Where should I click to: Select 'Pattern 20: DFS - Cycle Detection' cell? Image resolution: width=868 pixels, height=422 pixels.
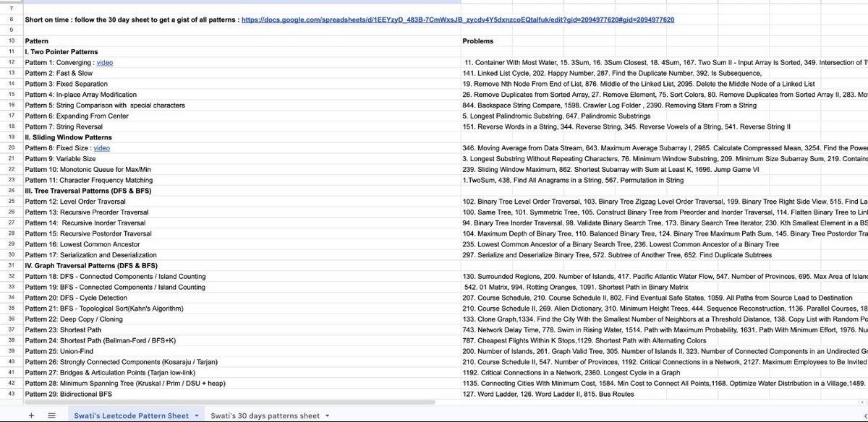coord(241,297)
